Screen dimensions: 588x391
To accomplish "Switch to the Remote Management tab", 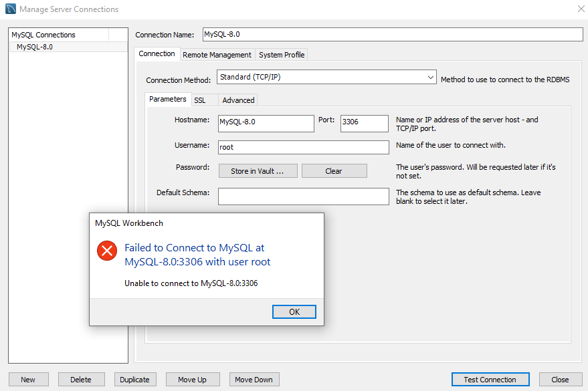I will [x=217, y=55].
